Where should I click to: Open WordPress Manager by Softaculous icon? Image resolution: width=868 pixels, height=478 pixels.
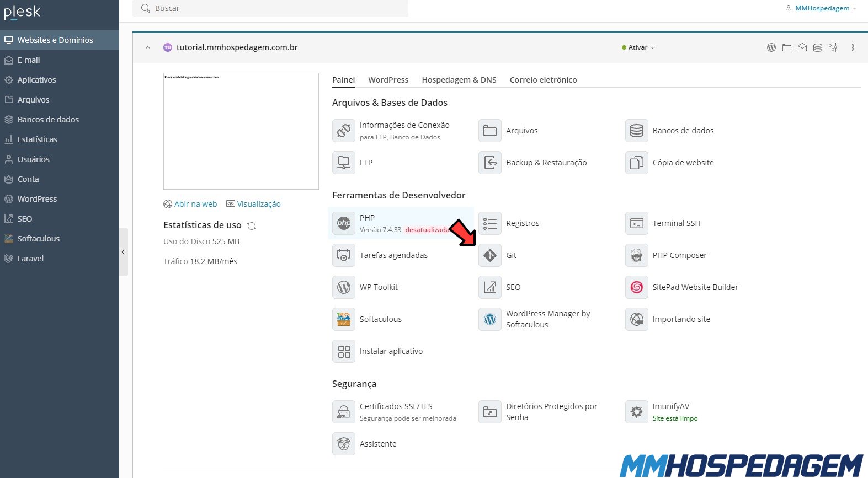[490, 319]
